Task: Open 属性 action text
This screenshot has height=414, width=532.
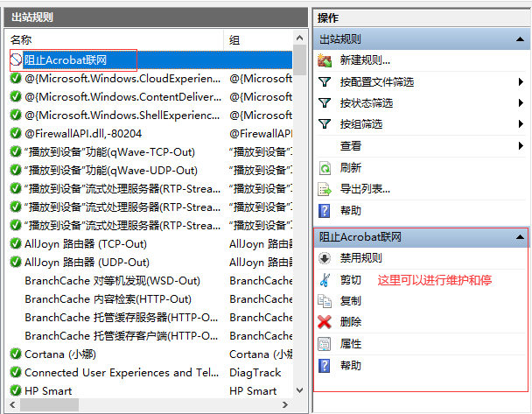Action: tap(351, 344)
